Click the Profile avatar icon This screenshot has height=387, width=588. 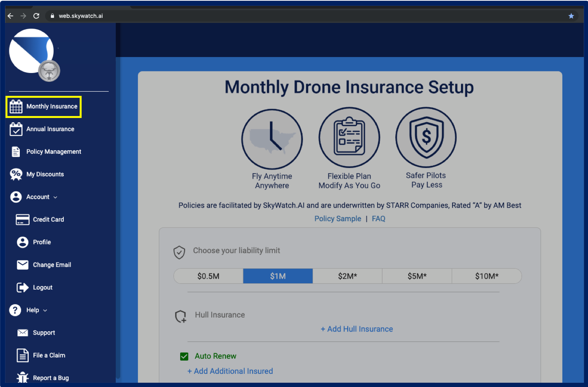tap(23, 242)
